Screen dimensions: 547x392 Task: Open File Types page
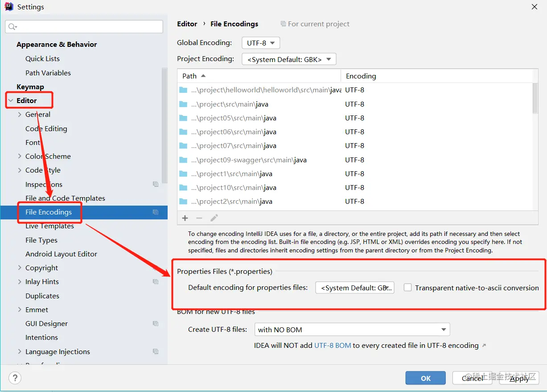[41, 240]
